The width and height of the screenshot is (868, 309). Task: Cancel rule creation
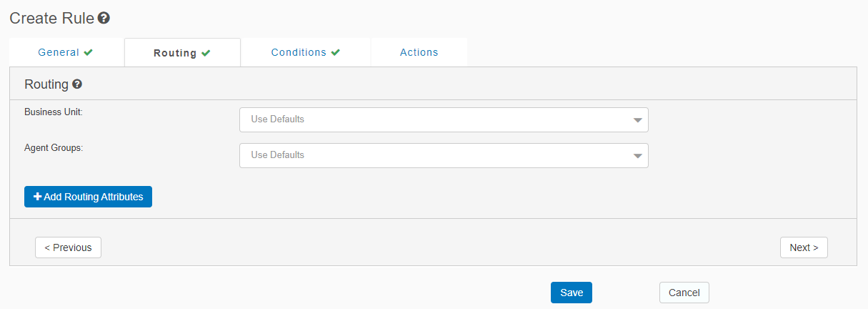pos(684,293)
